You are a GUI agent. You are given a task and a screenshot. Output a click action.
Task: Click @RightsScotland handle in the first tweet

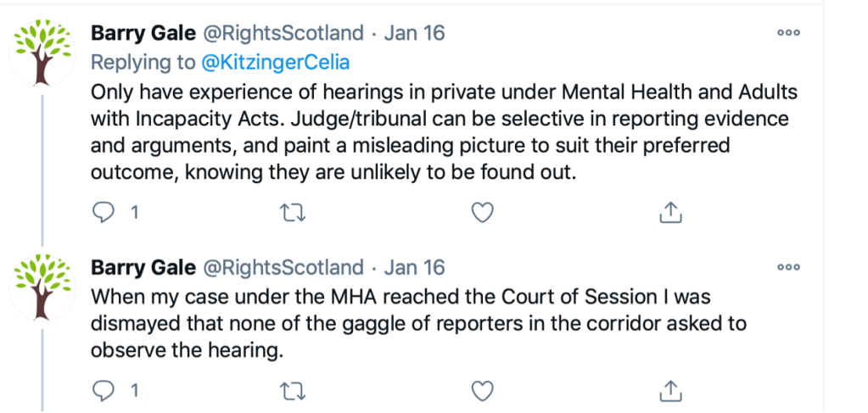281,34
